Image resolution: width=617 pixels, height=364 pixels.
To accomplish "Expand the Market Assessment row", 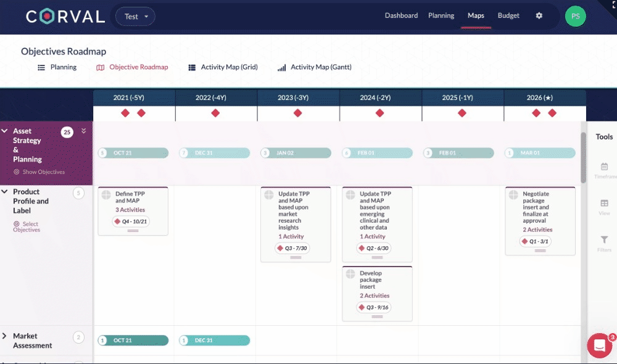I will 5,336.
